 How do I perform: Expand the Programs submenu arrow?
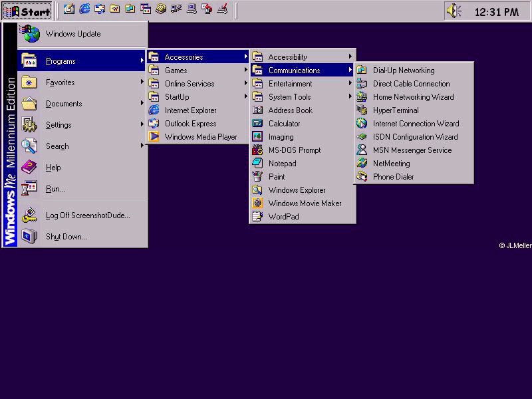tap(142, 61)
